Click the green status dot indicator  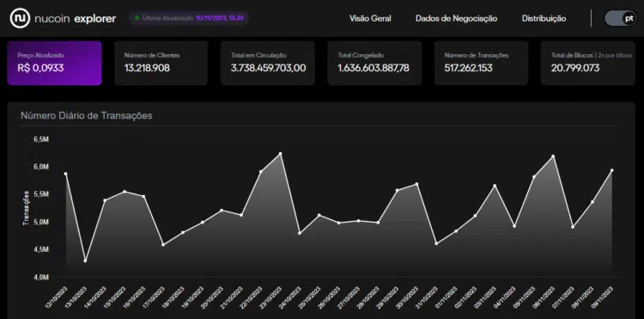[x=137, y=18]
